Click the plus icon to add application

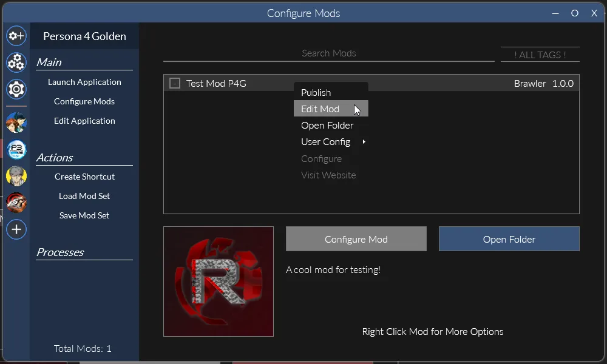16,229
